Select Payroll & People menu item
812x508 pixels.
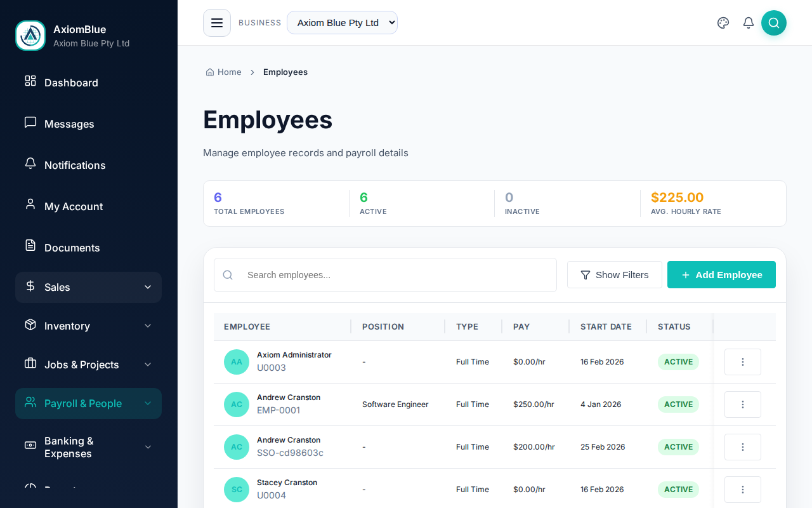coord(89,403)
